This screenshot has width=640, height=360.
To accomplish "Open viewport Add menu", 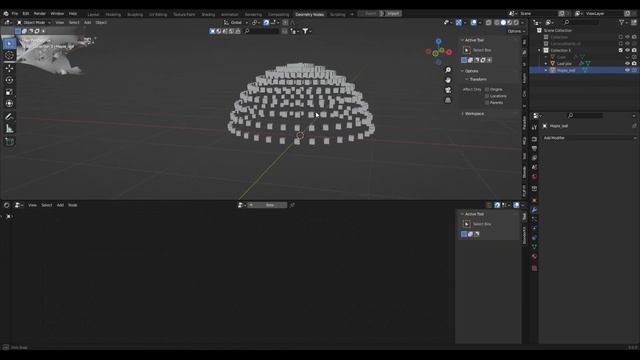I will tap(87, 22).
